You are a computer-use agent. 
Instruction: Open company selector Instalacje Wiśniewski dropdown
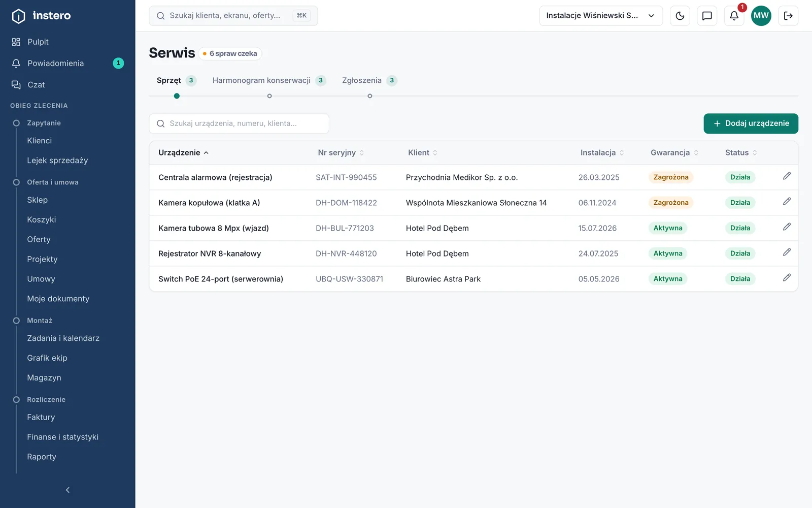tap(601, 16)
